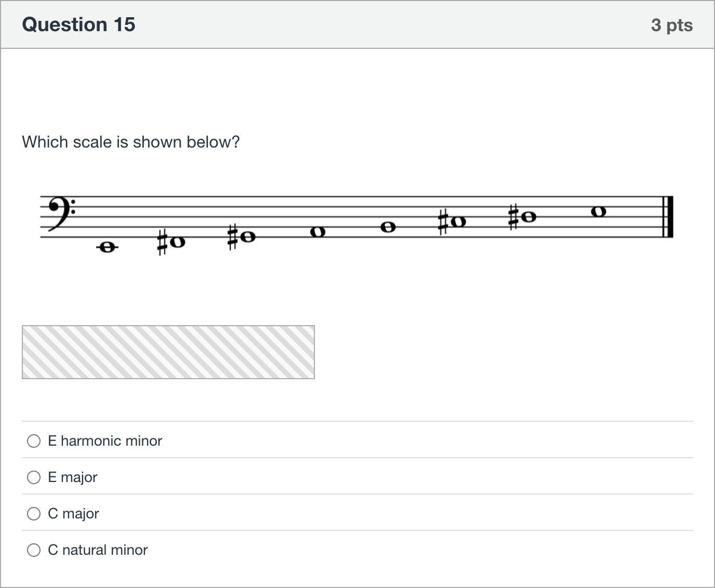Click the second note with a sharp

171,242
